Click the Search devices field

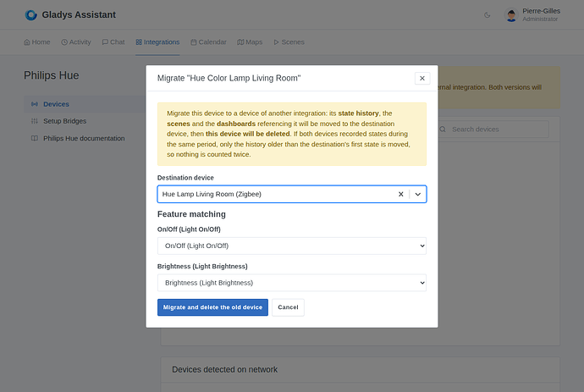coord(493,130)
